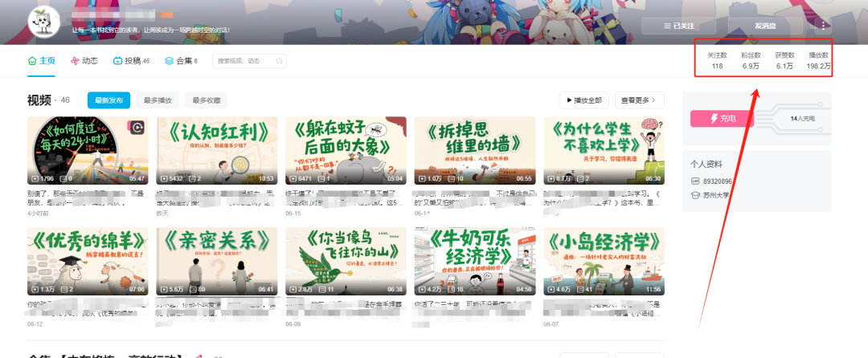The height and width of the screenshot is (358, 868).
Task: Click the 粉丝数 6.9万 stat
Action: click(x=751, y=61)
